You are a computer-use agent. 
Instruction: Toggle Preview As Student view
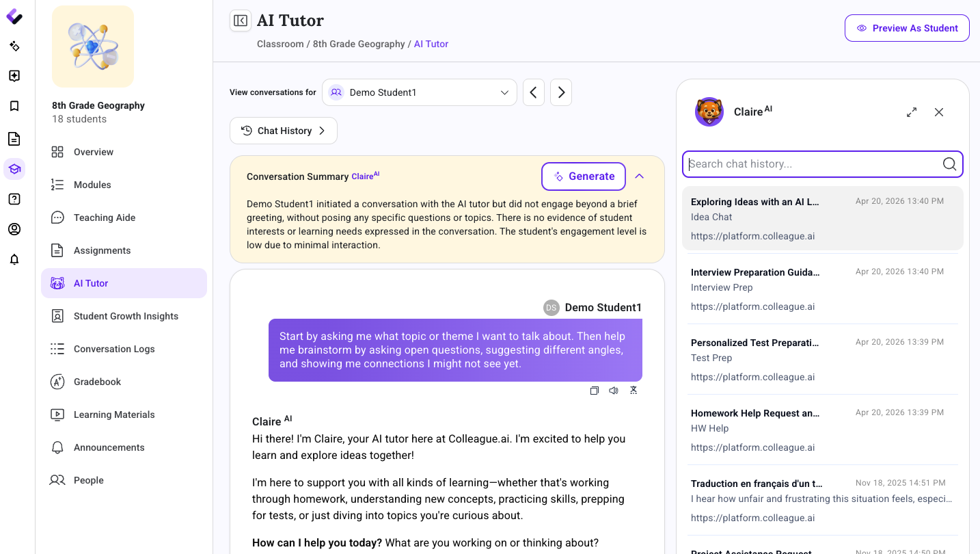[907, 28]
